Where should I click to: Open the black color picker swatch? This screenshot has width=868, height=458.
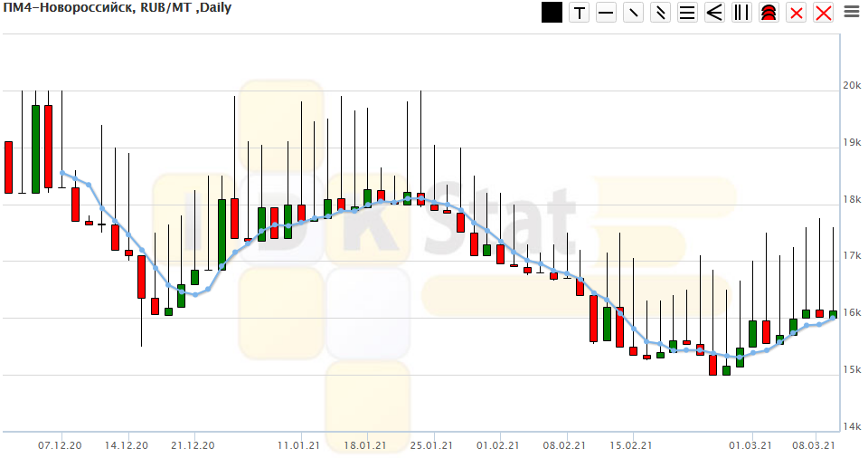click(x=552, y=13)
